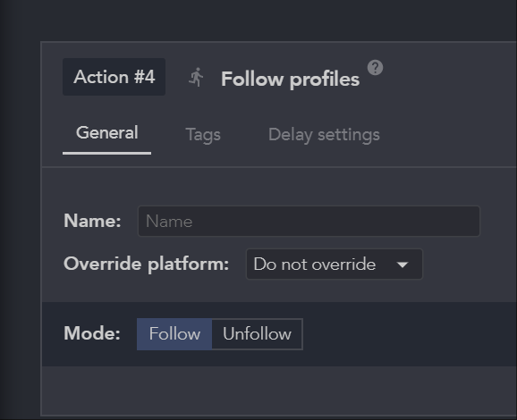This screenshot has width=517, height=420.
Task: Click the Override platform: label
Action: 146,265
